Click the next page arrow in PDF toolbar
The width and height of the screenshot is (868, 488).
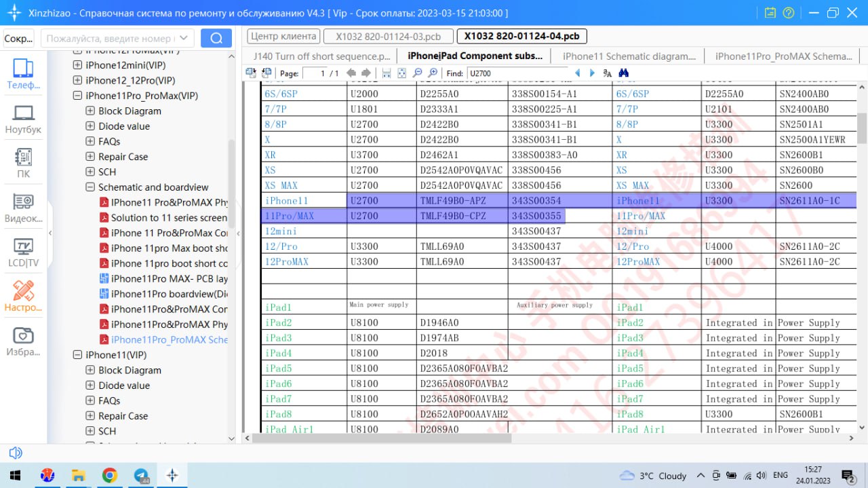[x=366, y=73]
